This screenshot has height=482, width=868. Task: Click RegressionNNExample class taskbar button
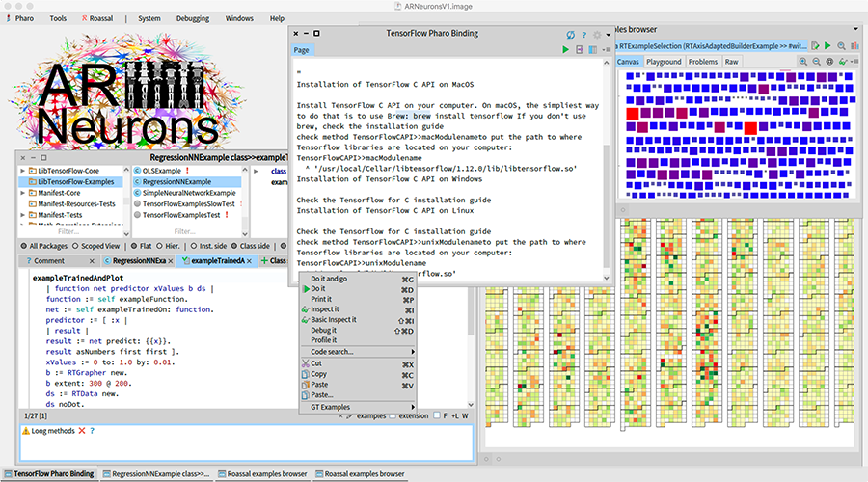[156, 473]
